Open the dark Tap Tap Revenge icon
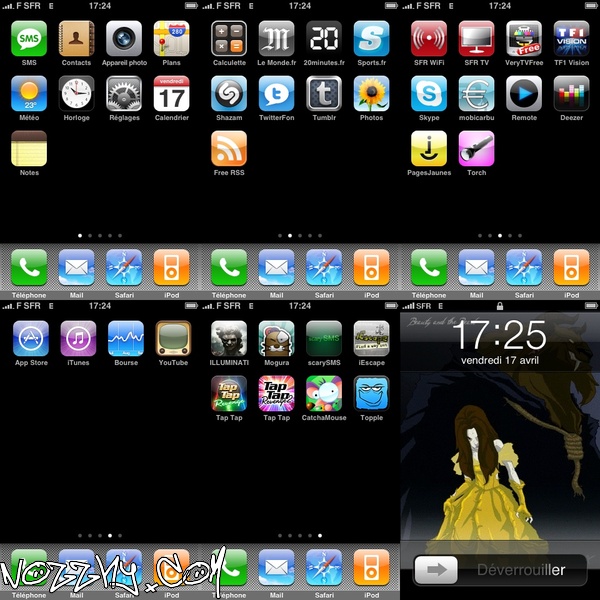600x600 pixels. tap(229, 394)
